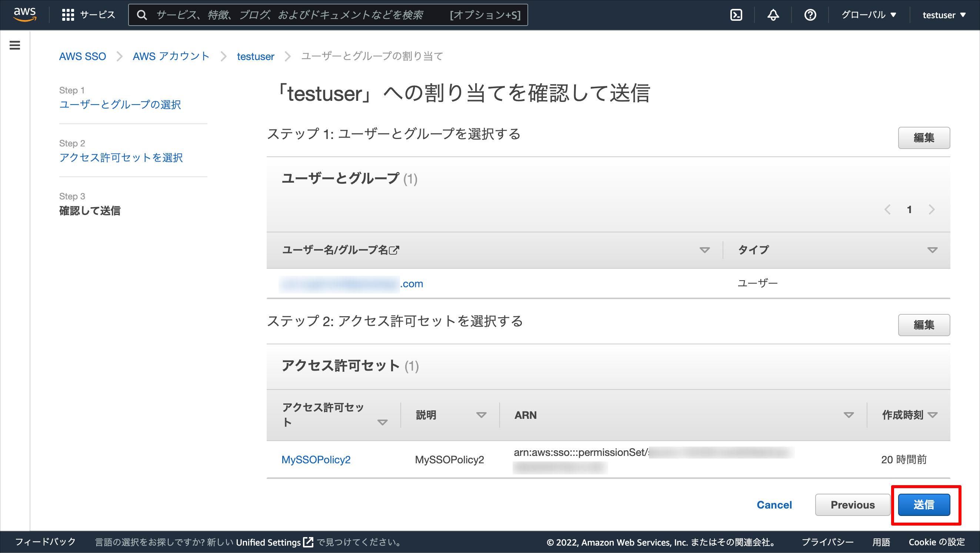Sort by アクセス許可セット column arrow
Viewport: 980px width, 553px height.
tap(382, 422)
